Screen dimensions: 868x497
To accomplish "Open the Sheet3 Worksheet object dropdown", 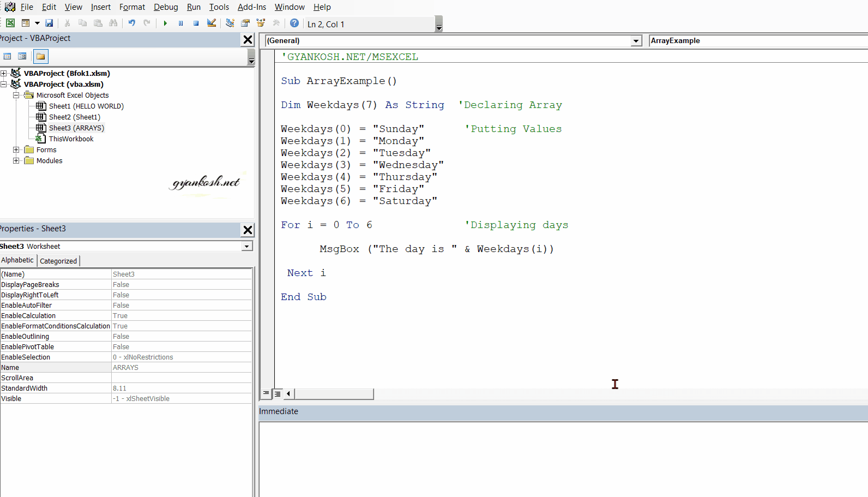I will pos(247,246).
